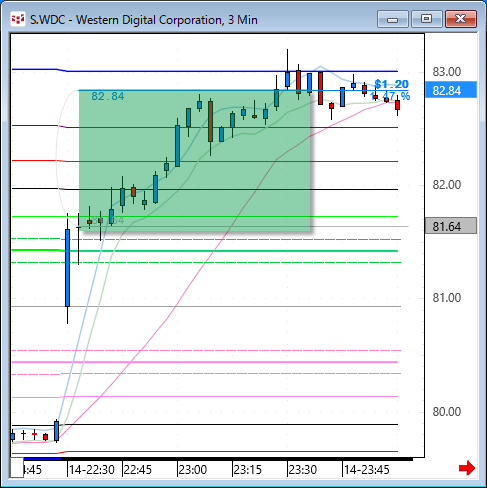Click the blue segment of the horizontal scrollbar
This screenshot has height=488, width=487.
point(42,459)
